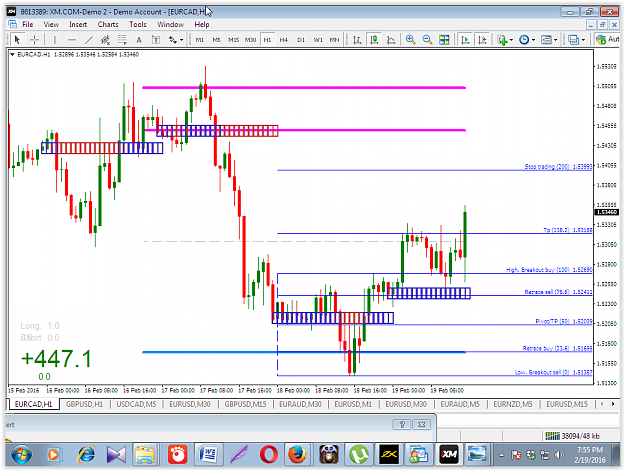The width and height of the screenshot is (625, 471).
Task: Open the Indicators list dropdown
Action: click(505, 39)
